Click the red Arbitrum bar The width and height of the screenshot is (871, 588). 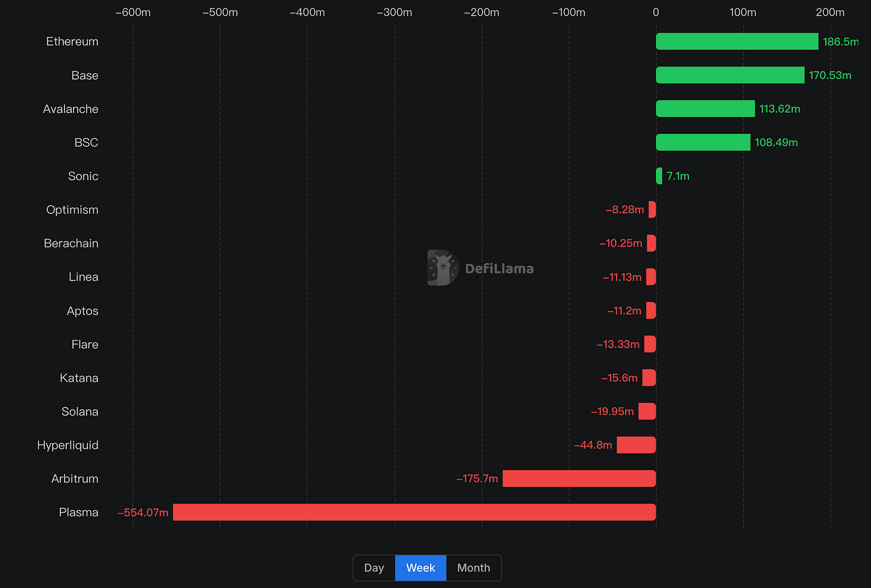tap(579, 479)
